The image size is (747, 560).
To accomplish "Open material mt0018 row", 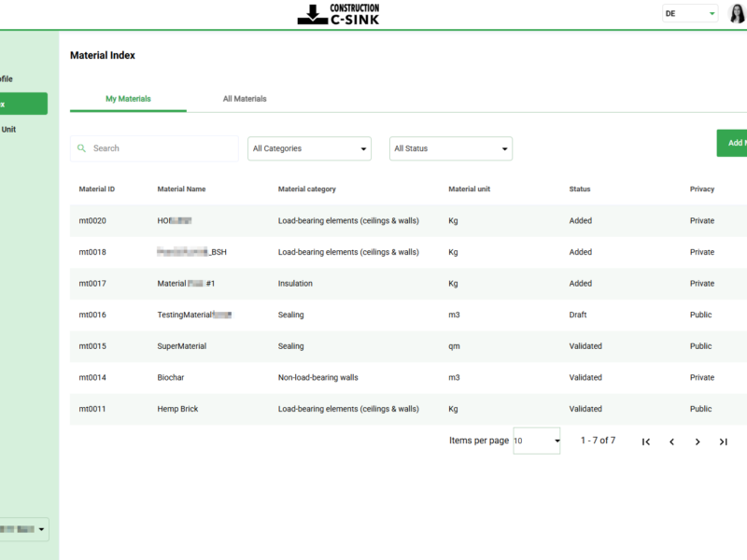I will [x=408, y=252].
